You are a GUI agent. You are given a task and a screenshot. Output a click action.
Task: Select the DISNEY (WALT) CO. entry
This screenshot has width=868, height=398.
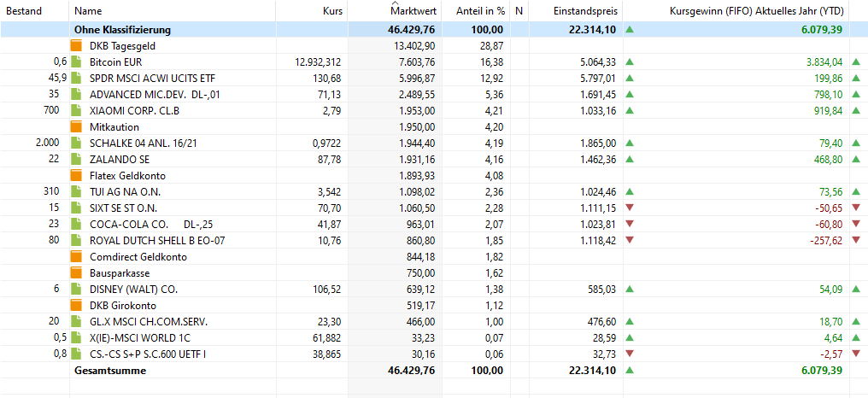click(x=434, y=289)
